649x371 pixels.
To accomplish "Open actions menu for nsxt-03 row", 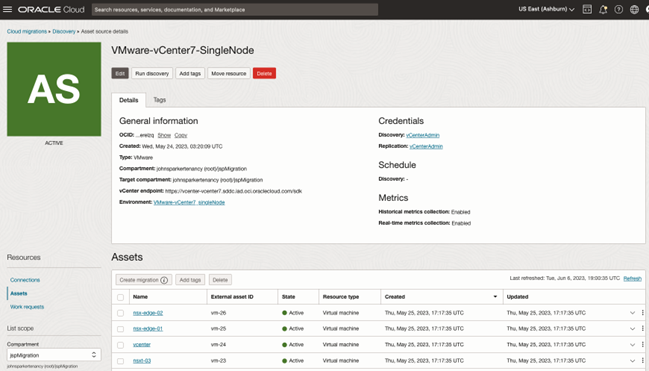I will pyautogui.click(x=642, y=361).
